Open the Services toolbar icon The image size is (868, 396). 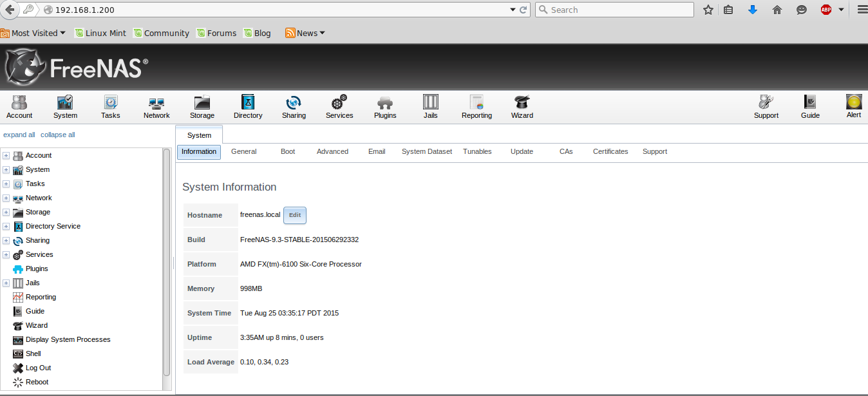[x=339, y=107]
